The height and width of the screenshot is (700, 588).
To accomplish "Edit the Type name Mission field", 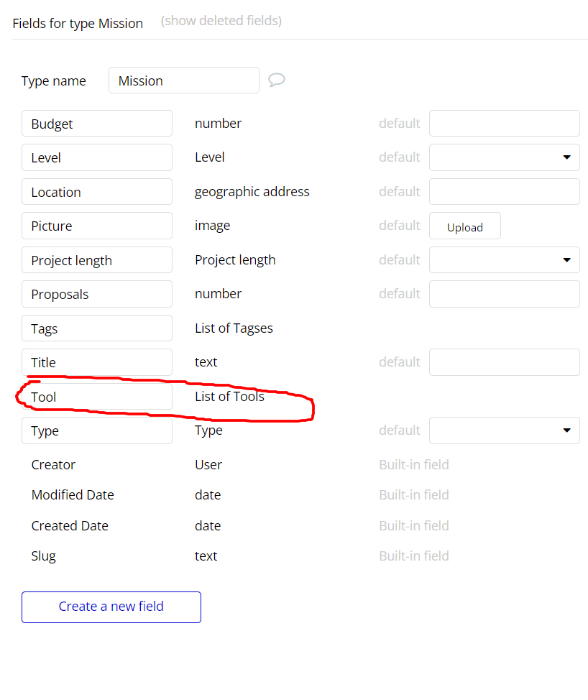I will click(183, 80).
